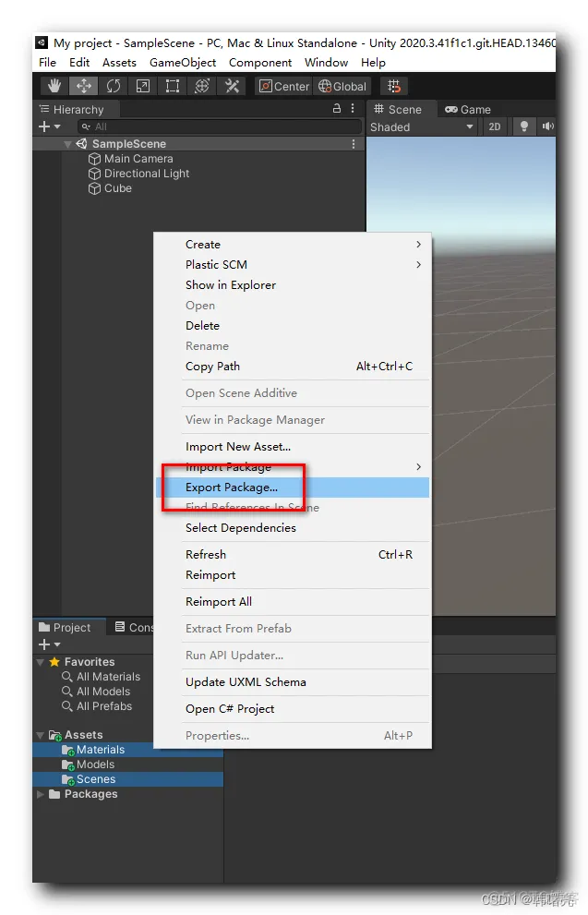This screenshot has width=588, height=915.
Task: Choose Show in Explorer
Action: click(293, 285)
